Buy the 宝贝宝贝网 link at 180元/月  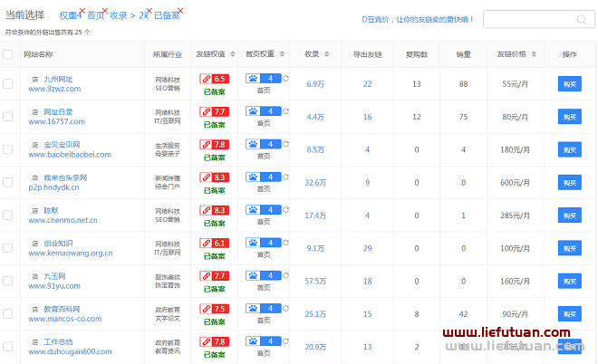(570, 149)
